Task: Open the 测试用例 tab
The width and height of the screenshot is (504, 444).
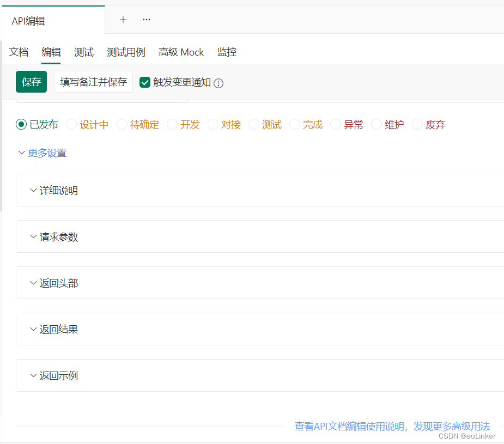Action: point(126,52)
